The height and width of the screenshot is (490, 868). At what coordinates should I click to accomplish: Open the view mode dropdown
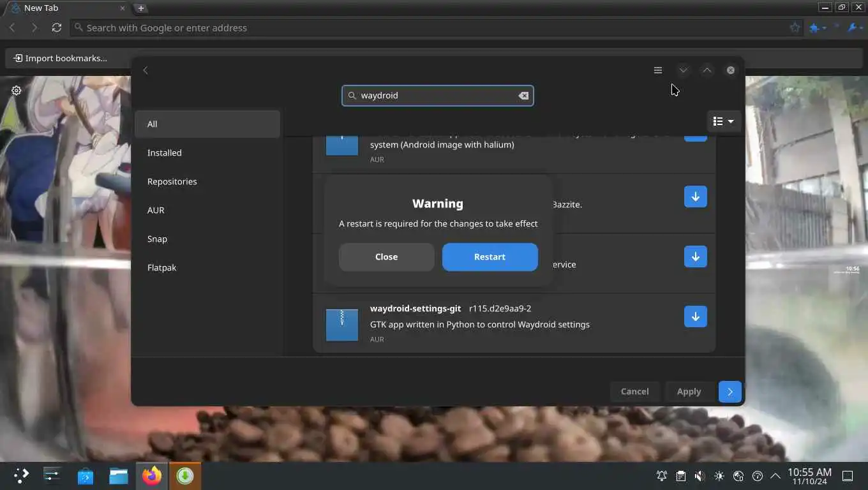pos(723,121)
